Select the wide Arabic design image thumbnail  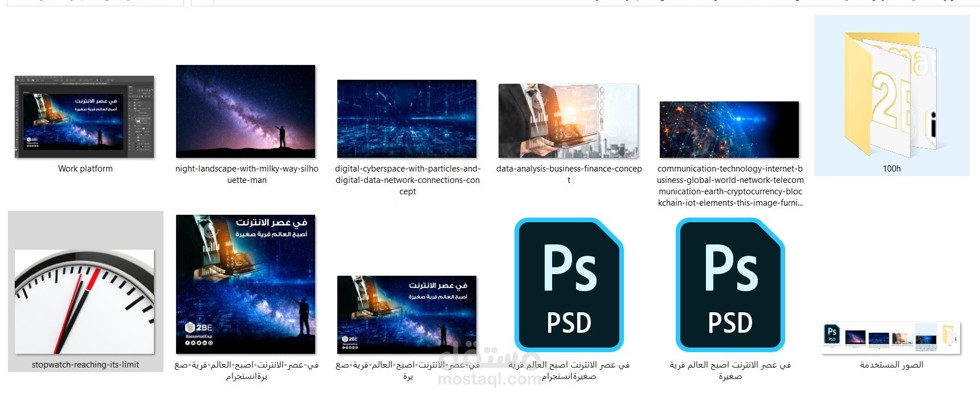[x=407, y=315]
